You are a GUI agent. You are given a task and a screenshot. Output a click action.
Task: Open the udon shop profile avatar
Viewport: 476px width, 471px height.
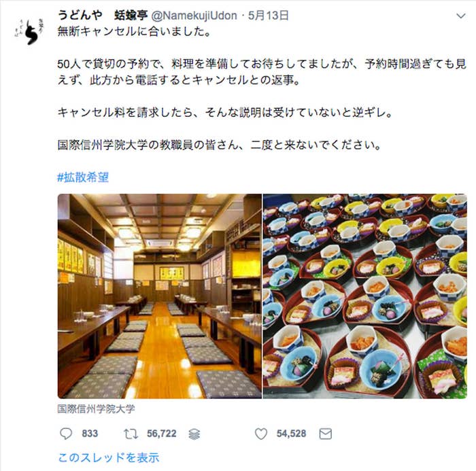28,31
